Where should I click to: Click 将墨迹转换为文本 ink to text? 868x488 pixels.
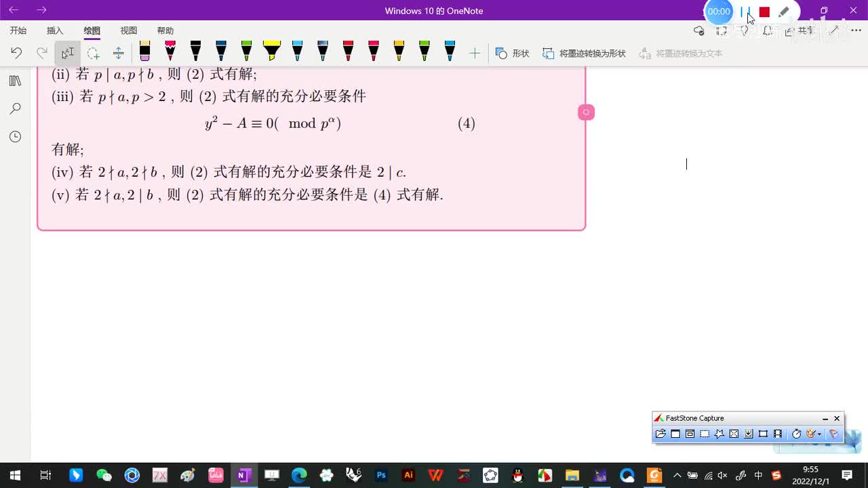[x=681, y=53]
